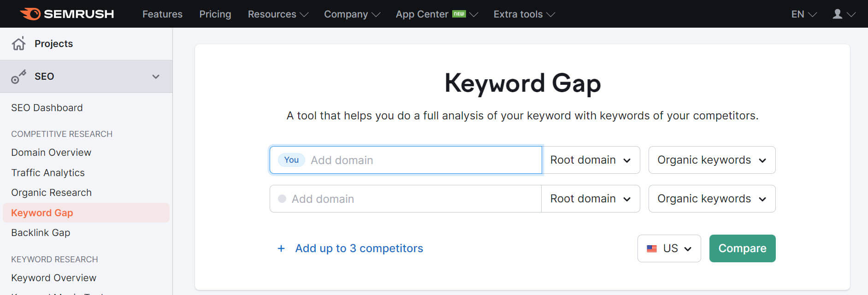Click the 'KEYWORD RESEARCH' section heading
The height and width of the screenshot is (295, 868).
click(54, 260)
